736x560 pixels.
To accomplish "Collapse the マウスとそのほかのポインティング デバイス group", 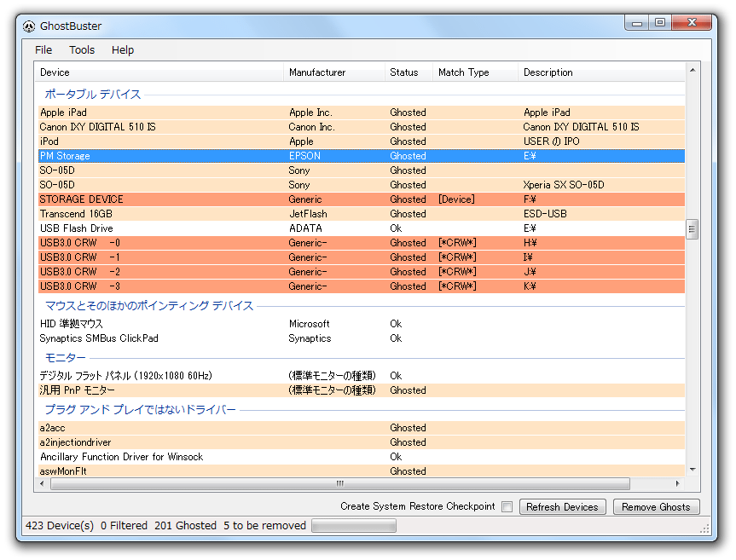I will pos(149,306).
